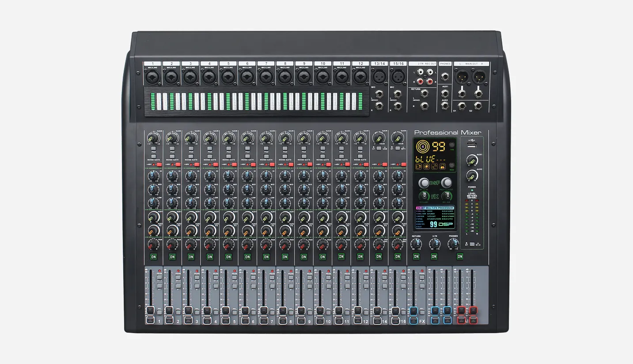Click the USB port in the master section

[471, 145]
